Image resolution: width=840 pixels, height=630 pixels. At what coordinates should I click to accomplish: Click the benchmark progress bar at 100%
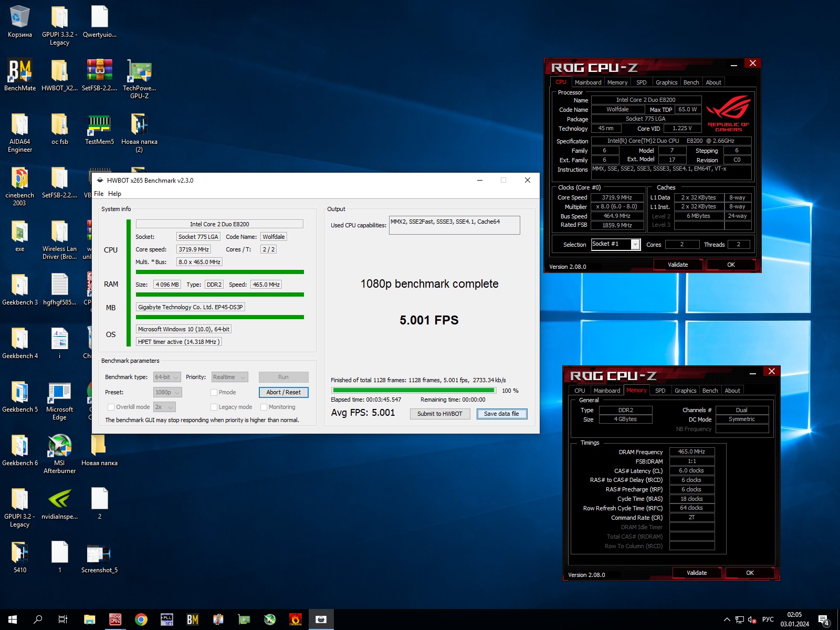click(x=414, y=391)
